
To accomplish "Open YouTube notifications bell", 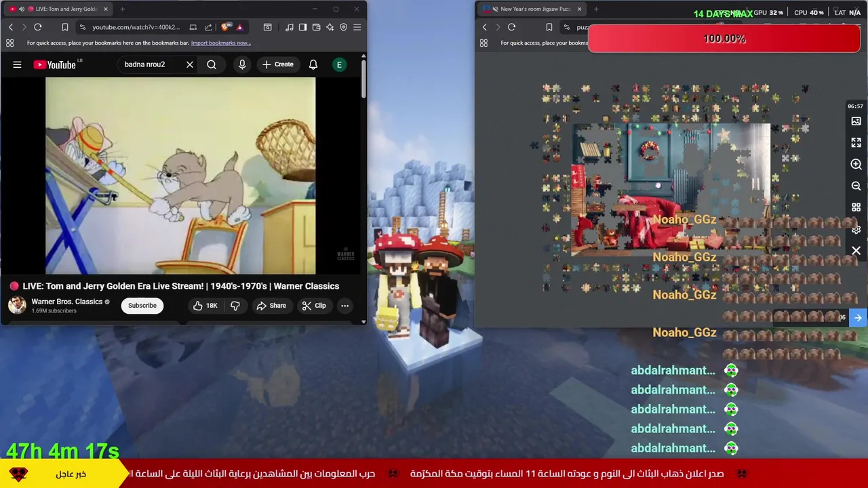I will pyautogui.click(x=313, y=64).
